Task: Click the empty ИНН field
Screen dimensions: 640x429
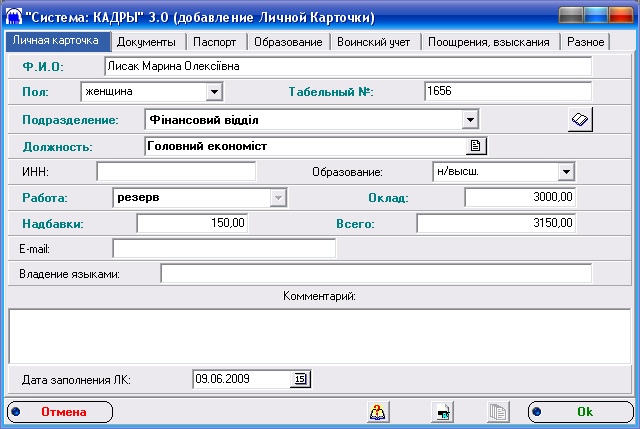Action: [176, 171]
